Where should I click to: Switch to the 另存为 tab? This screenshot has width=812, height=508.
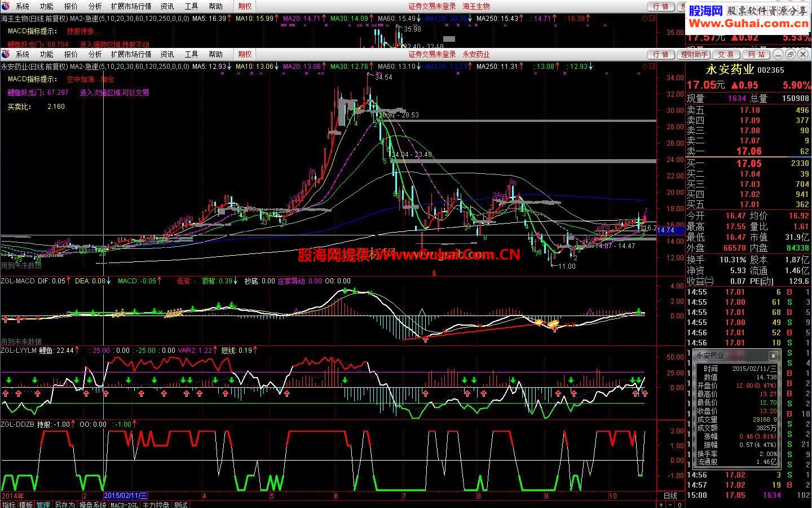pyautogui.click(x=65, y=505)
